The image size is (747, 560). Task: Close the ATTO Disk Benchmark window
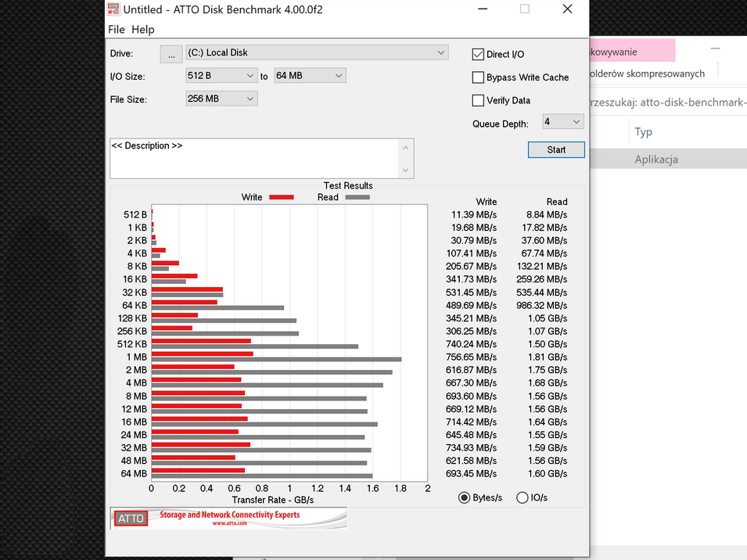567,9
